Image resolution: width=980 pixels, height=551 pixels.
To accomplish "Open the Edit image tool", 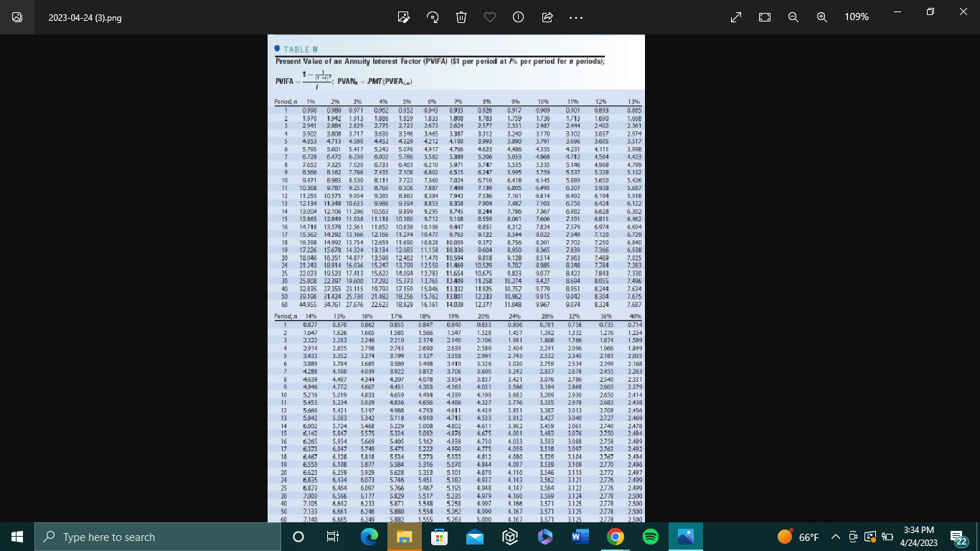I will 403,17.
